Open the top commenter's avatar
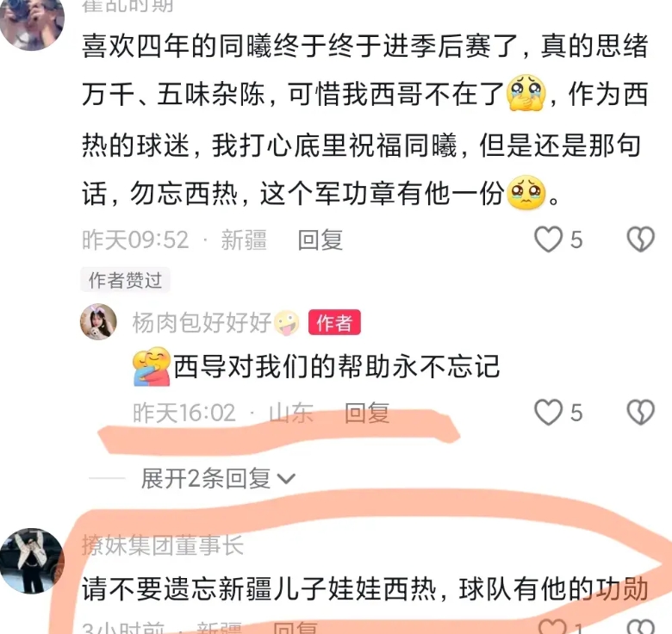 click(x=32, y=22)
